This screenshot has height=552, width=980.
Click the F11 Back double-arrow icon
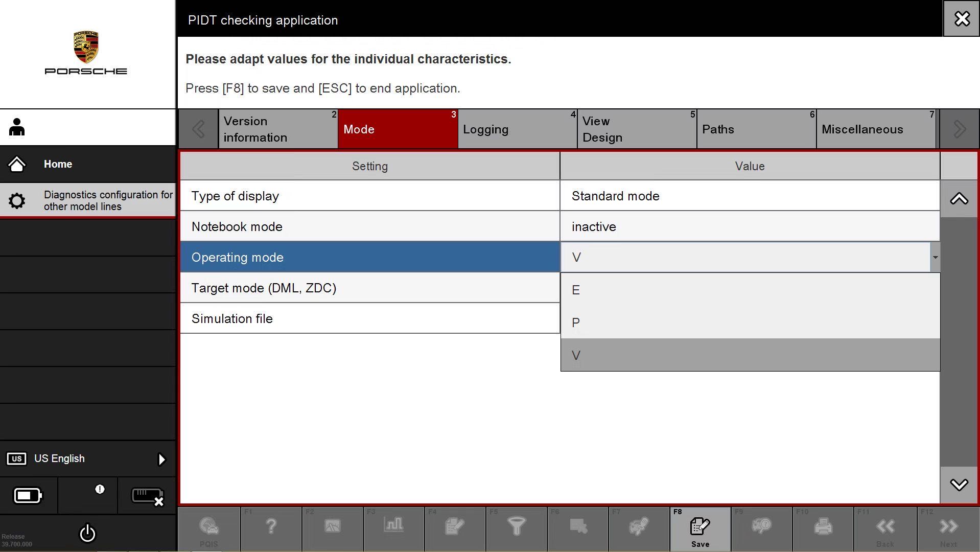[x=885, y=526]
